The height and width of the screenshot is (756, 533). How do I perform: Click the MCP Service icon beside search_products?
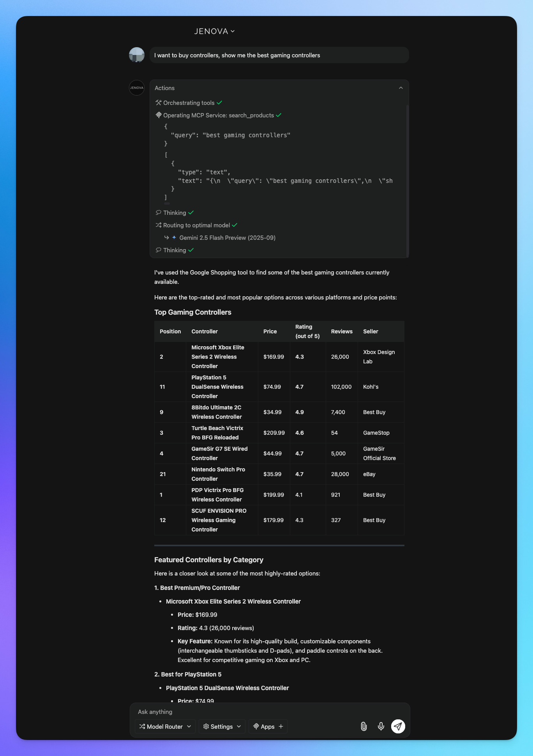tap(158, 115)
